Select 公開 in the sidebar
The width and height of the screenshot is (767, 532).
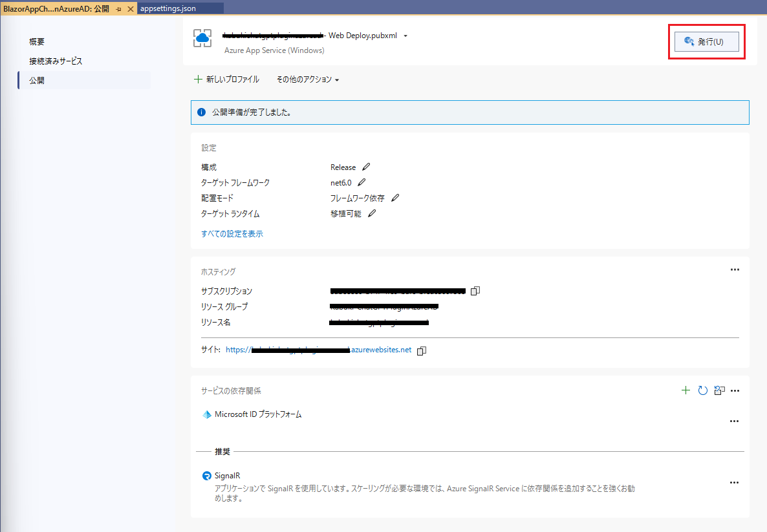pyautogui.click(x=84, y=80)
